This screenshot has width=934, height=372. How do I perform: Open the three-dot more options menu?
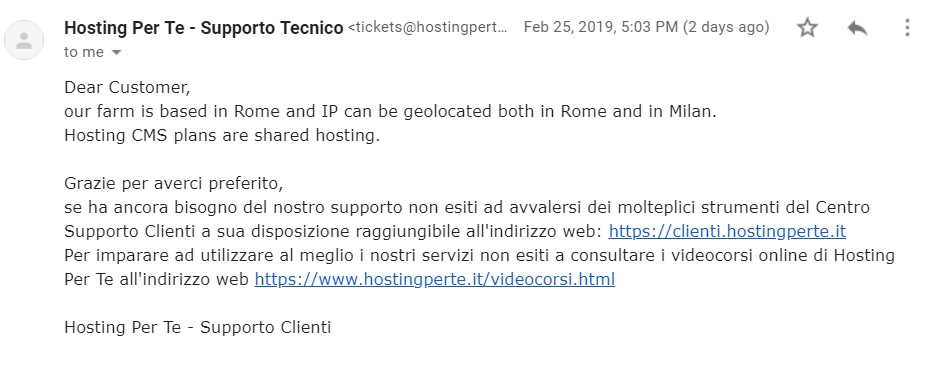[907, 27]
